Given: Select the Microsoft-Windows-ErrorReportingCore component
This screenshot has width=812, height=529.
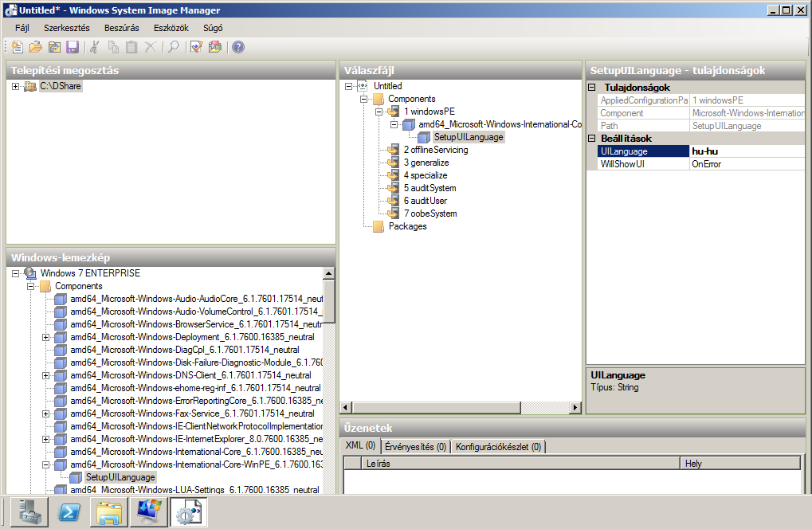Looking at the screenshot, I should pyautogui.click(x=196, y=401).
